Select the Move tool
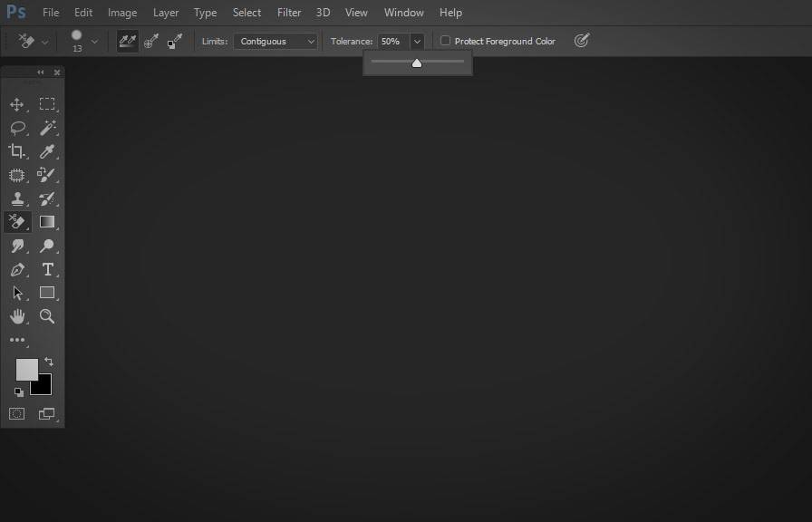The height and width of the screenshot is (522, 812). click(16, 104)
